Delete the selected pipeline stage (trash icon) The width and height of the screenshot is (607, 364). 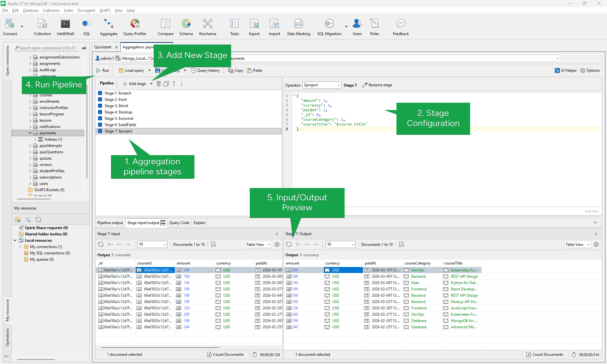click(x=159, y=84)
